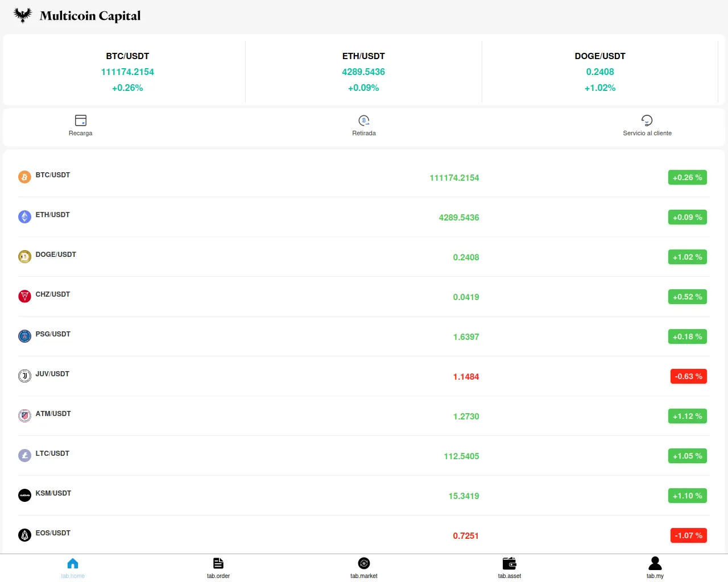Select the KSM/USDT pair name
Screen dimensions: 728x582
tap(53, 493)
